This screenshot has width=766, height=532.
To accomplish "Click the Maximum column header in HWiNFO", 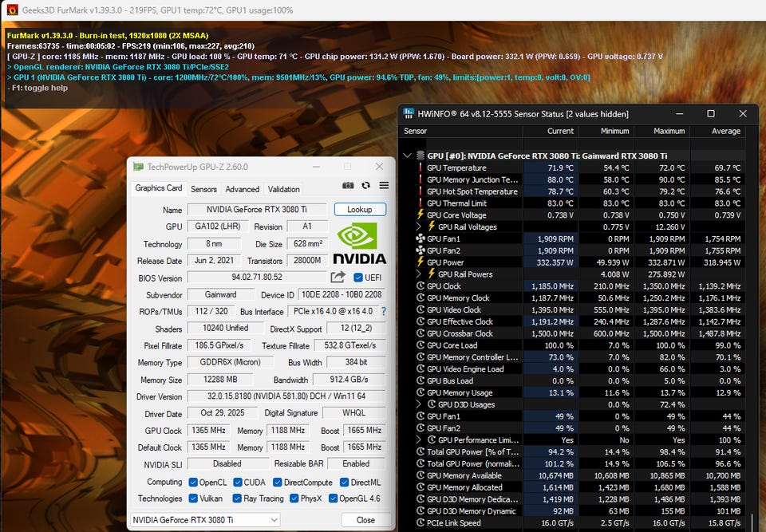I will 661,131.
